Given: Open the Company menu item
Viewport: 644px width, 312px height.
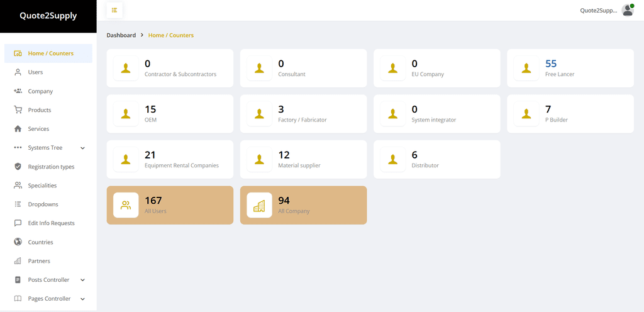Looking at the screenshot, I should pos(48,91).
